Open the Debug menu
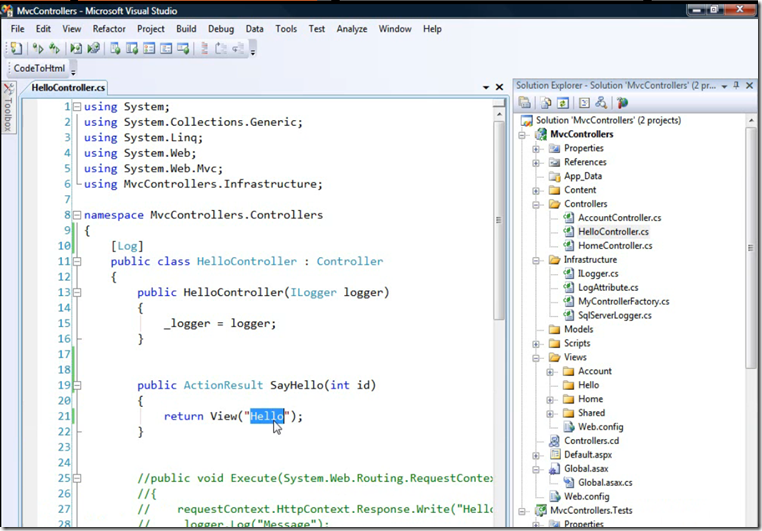 (221, 29)
